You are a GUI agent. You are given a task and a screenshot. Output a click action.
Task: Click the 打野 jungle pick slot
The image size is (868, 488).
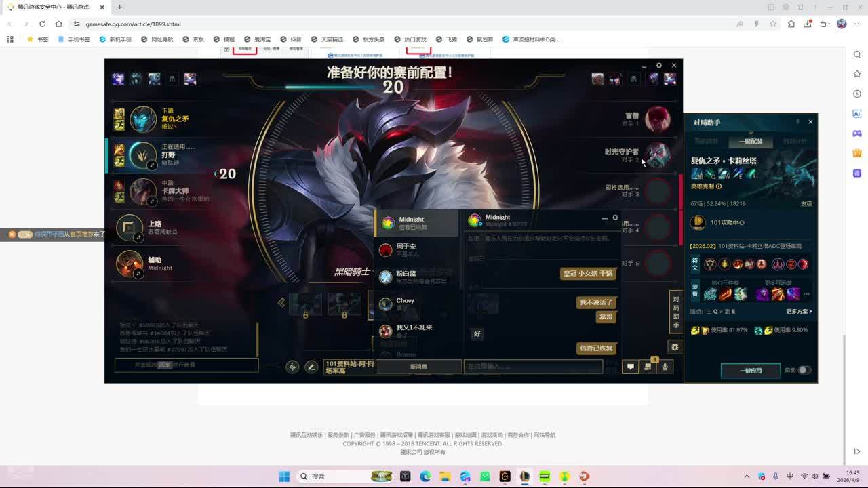(x=143, y=155)
